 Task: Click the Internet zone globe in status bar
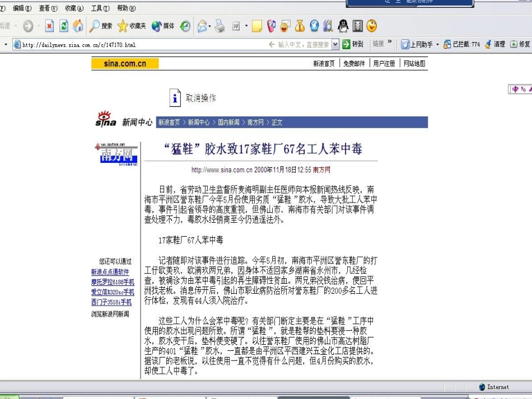[482, 387]
